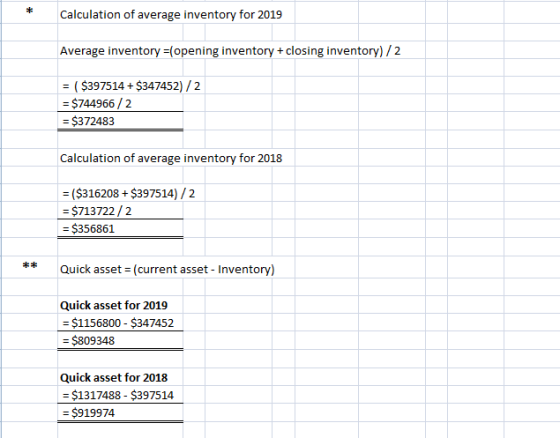Select the double asterisk note marker cell

coord(30,266)
